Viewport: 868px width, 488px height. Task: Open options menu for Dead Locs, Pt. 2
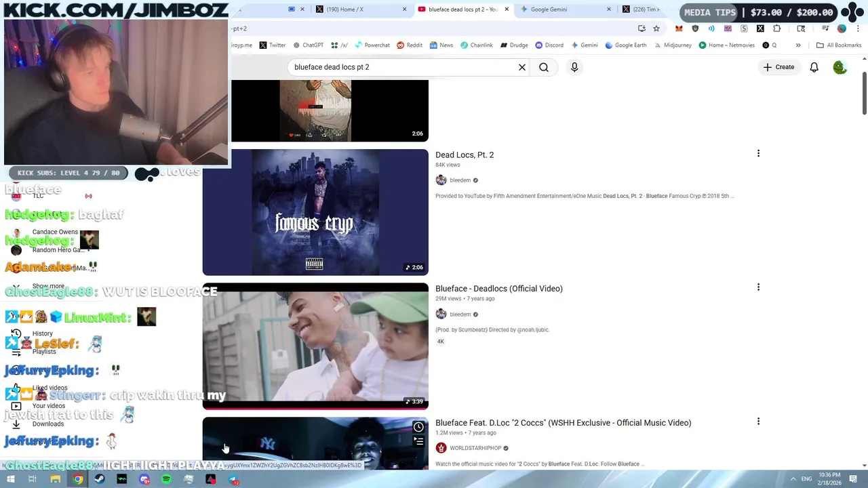pos(758,154)
